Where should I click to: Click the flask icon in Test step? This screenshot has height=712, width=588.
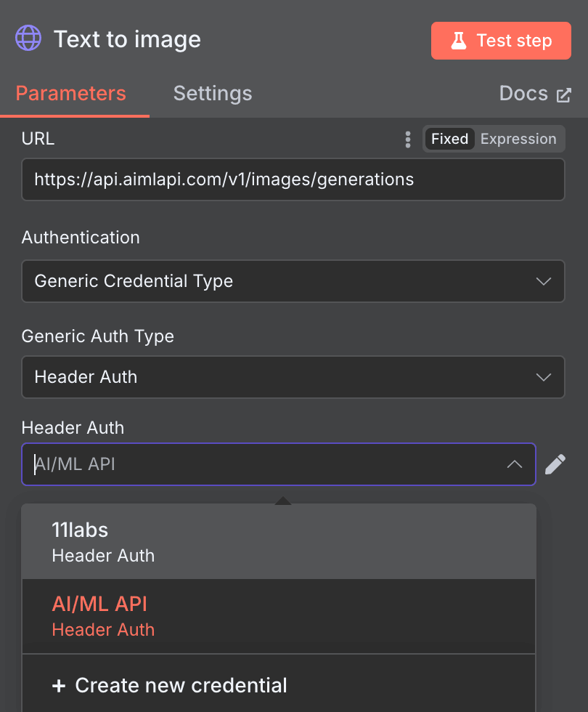458,41
